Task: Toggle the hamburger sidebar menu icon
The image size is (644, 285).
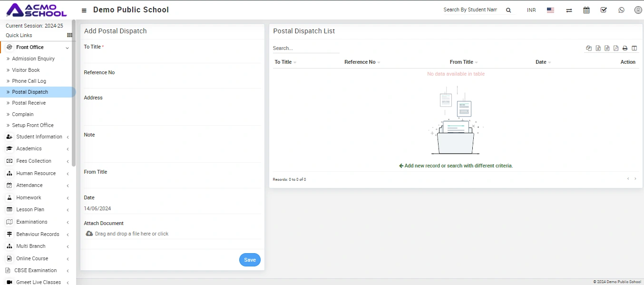Action: click(84, 10)
